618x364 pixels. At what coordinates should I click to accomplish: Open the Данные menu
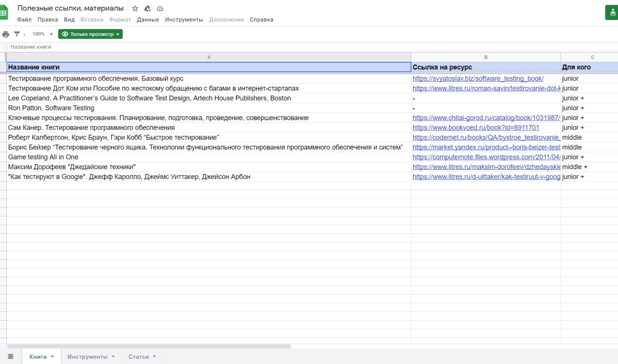(x=148, y=20)
